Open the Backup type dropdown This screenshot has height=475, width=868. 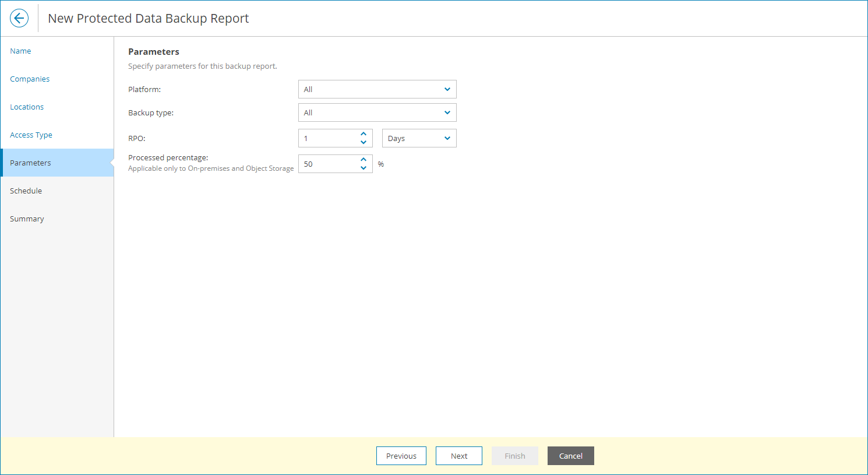377,112
